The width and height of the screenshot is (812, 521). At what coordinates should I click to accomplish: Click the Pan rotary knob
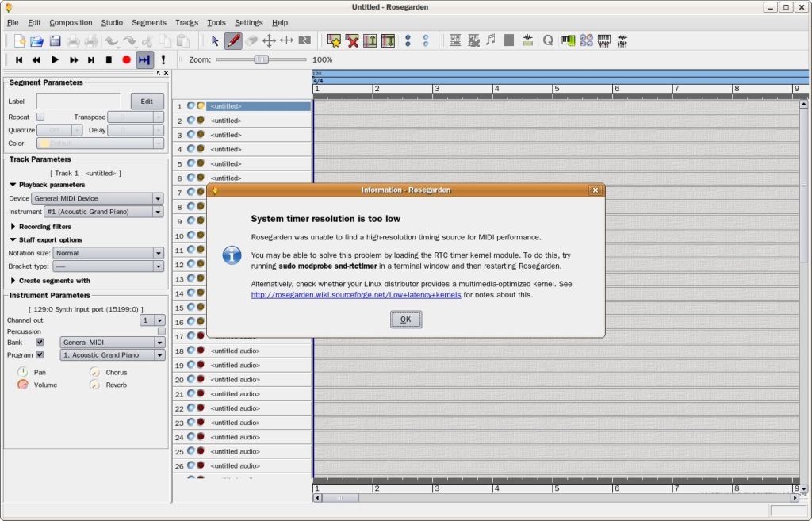23,372
